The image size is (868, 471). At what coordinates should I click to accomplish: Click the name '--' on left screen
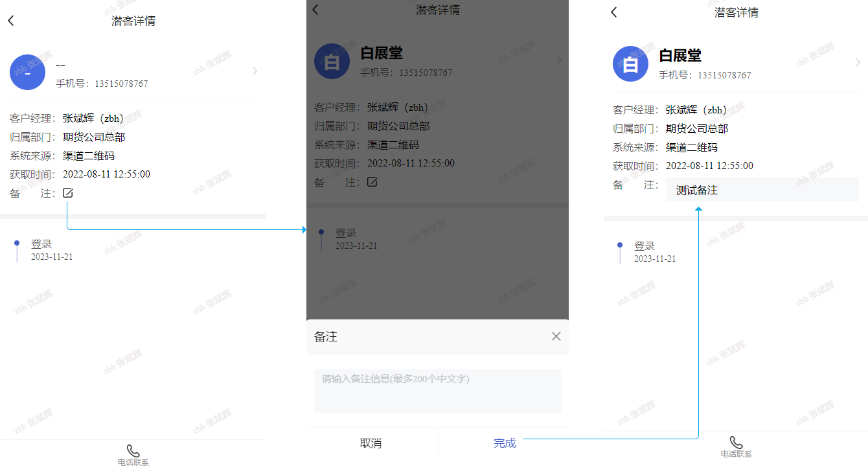point(61,65)
